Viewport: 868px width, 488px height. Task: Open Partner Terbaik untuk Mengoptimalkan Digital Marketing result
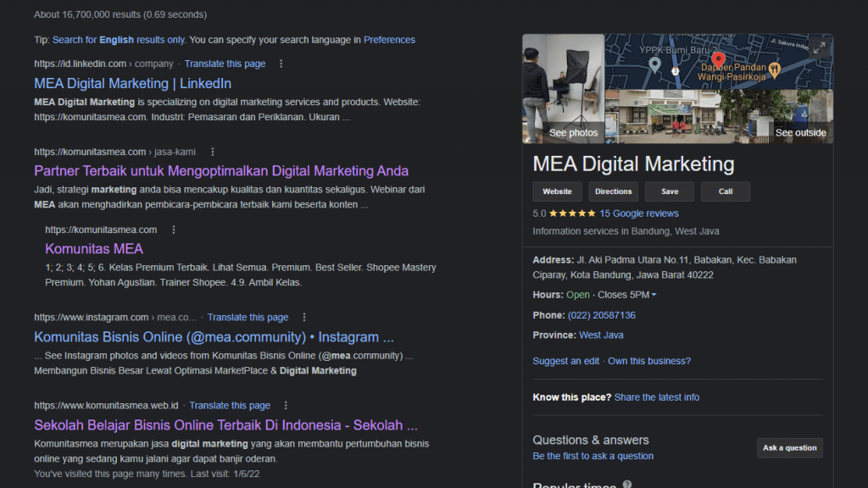coord(221,171)
